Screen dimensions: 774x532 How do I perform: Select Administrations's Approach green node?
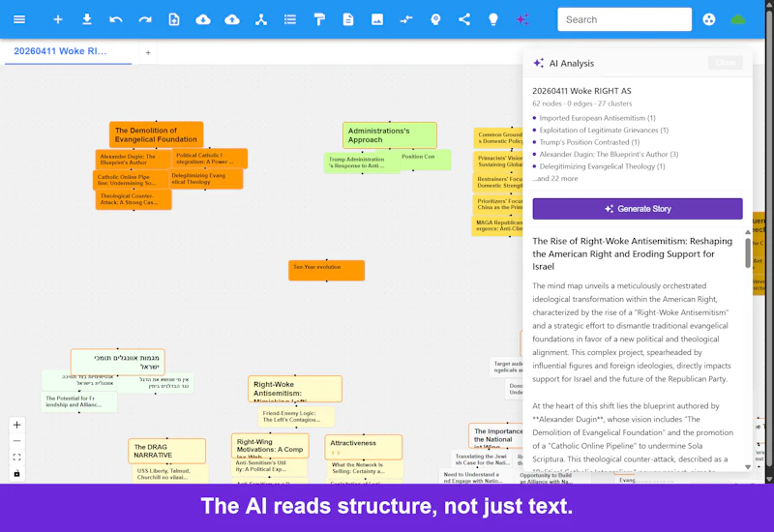point(390,135)
